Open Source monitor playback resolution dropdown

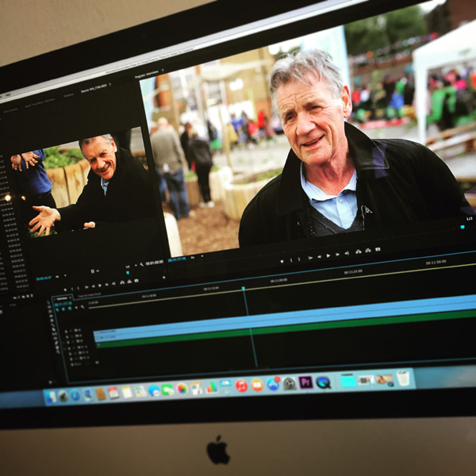point(130,267)
